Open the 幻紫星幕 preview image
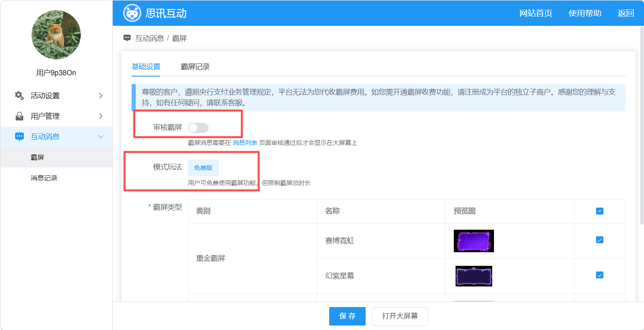The image size is (644, 330). pos(474,276)
